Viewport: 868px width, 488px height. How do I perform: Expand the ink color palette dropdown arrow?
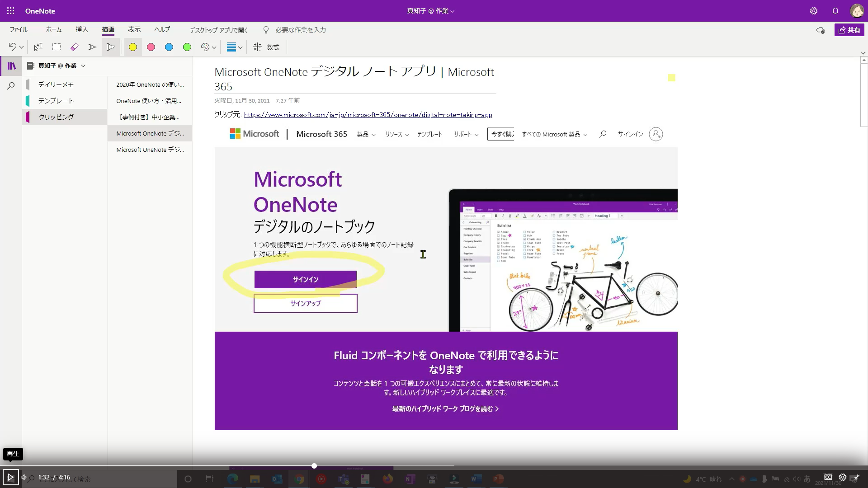[x=214, y=47]
